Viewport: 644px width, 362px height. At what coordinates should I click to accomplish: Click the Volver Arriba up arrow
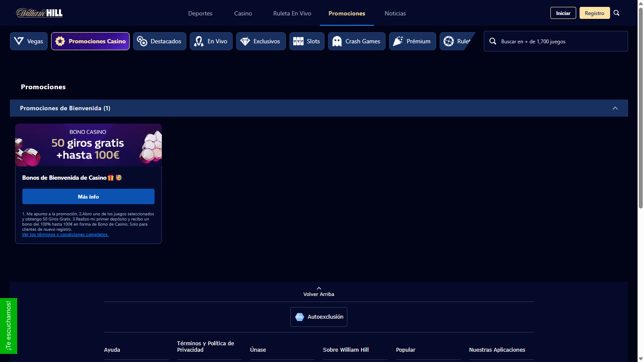[x=319, y=288]
